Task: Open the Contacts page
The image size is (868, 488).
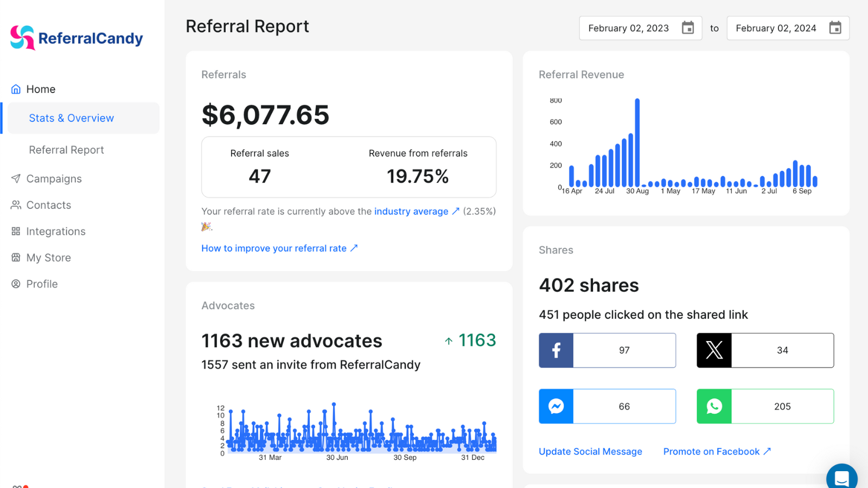Action: tap(48, 205)
